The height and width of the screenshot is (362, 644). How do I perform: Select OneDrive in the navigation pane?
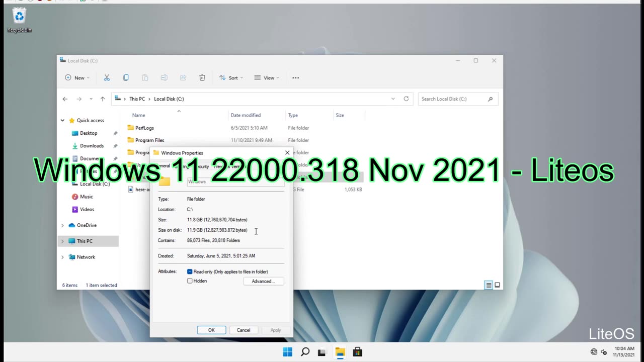(87, 225)
